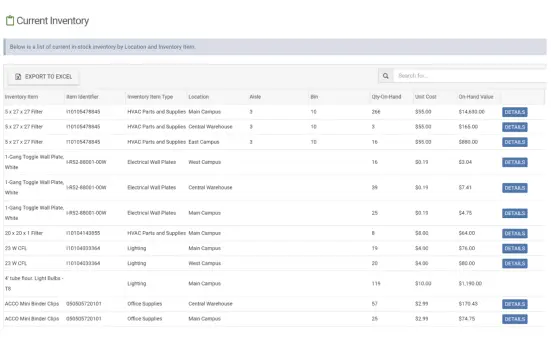This screenshot has height=362, width=551.
Task: Click the '$880.00' on-hand value
Action: click(468, 142)
